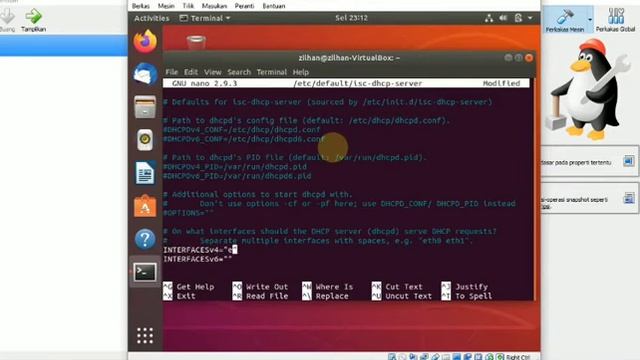This screenshot has height=360, width=640.
Task: Click the Sel 23:12 clock
Action: click(351, 18)
